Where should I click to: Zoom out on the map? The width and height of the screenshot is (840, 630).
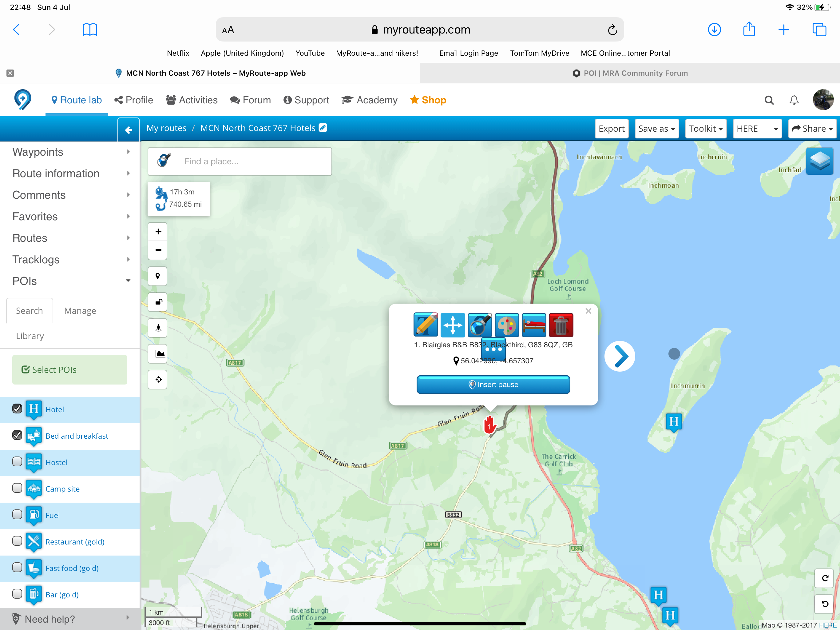(x=158, y=250)
